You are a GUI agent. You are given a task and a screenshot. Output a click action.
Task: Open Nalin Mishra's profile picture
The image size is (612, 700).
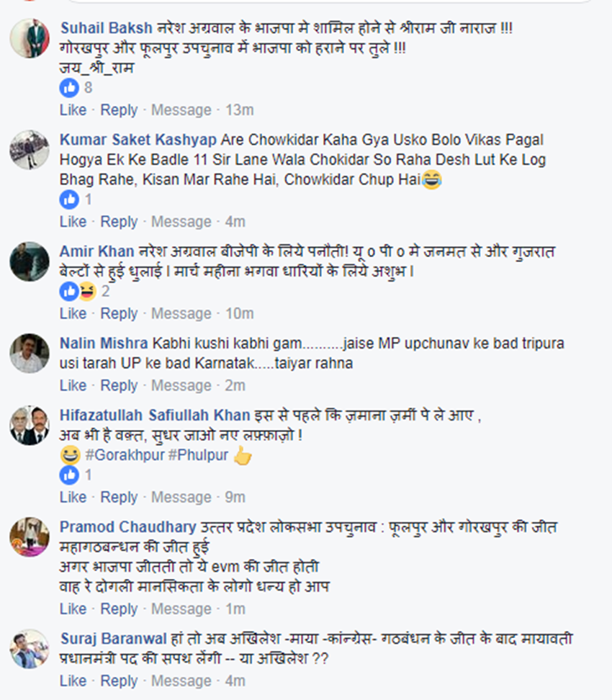coord(30,354)
